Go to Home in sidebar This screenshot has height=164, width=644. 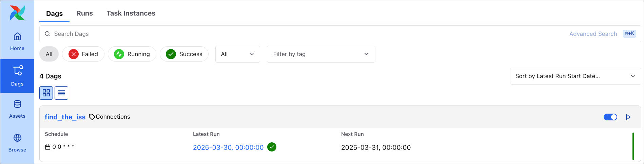coord(17,41)
